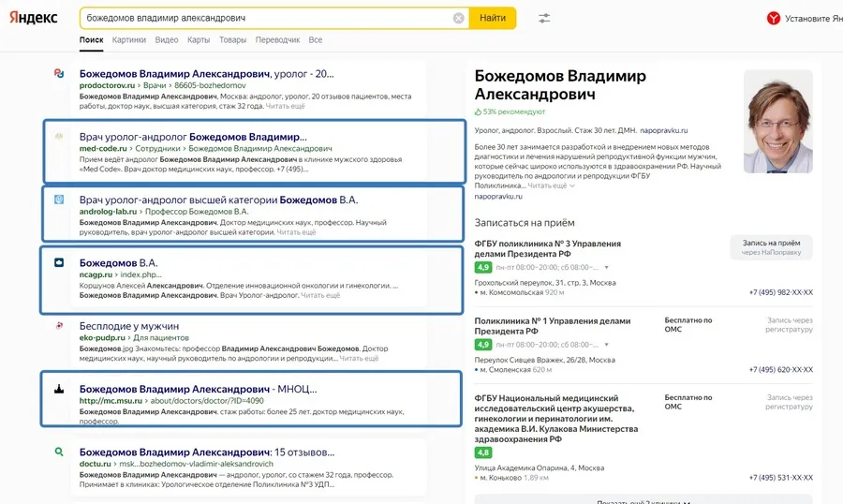The height and width of the screenshot is (504, 843).
Task: Click address Улица Академика Опарина, 4
Action: click(540, 468)
